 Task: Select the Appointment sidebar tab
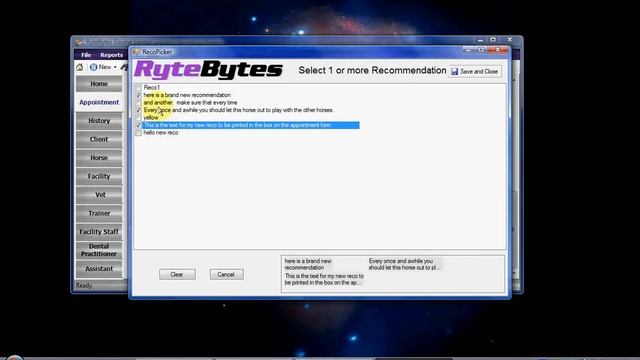99,102
